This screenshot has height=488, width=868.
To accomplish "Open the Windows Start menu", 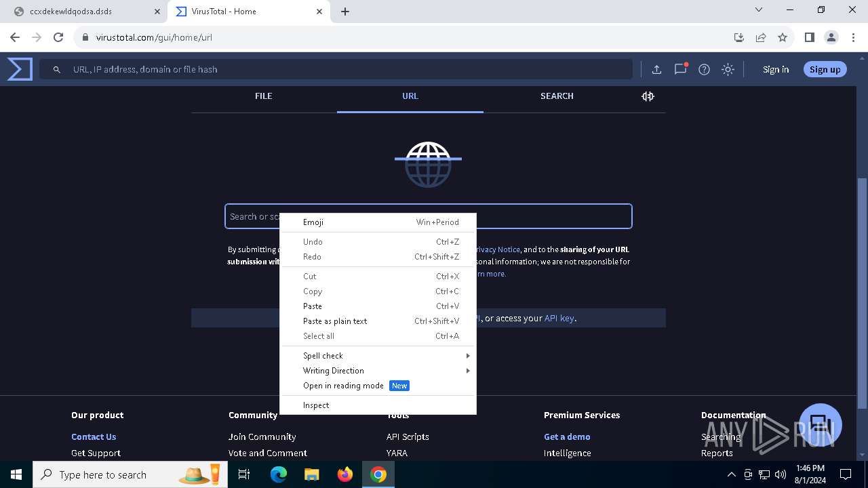I will point(16,474).
